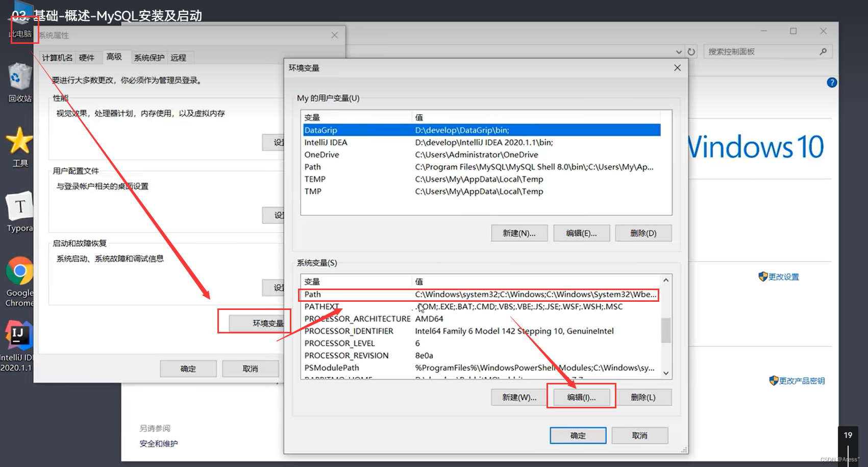Select the PROCESSOR_LEVEL row
Image resolution: width=868 pixels, height=467 pixels.
(481, 343)
